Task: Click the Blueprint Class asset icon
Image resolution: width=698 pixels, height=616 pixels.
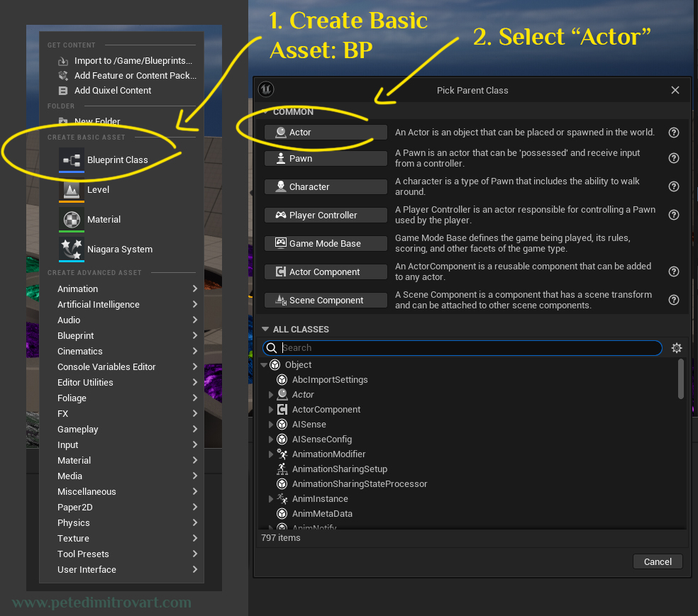Action: 72,159
